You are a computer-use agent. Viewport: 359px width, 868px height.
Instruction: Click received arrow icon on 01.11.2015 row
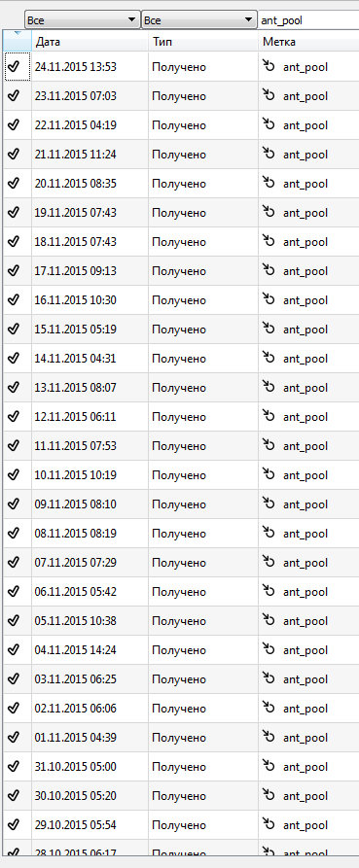[x=269, y=737]
